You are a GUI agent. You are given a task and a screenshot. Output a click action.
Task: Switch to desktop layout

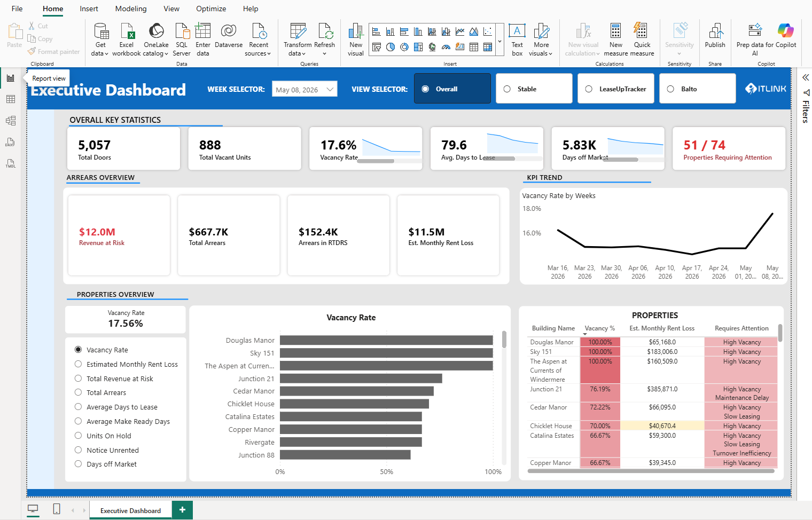tap(33, 509)
